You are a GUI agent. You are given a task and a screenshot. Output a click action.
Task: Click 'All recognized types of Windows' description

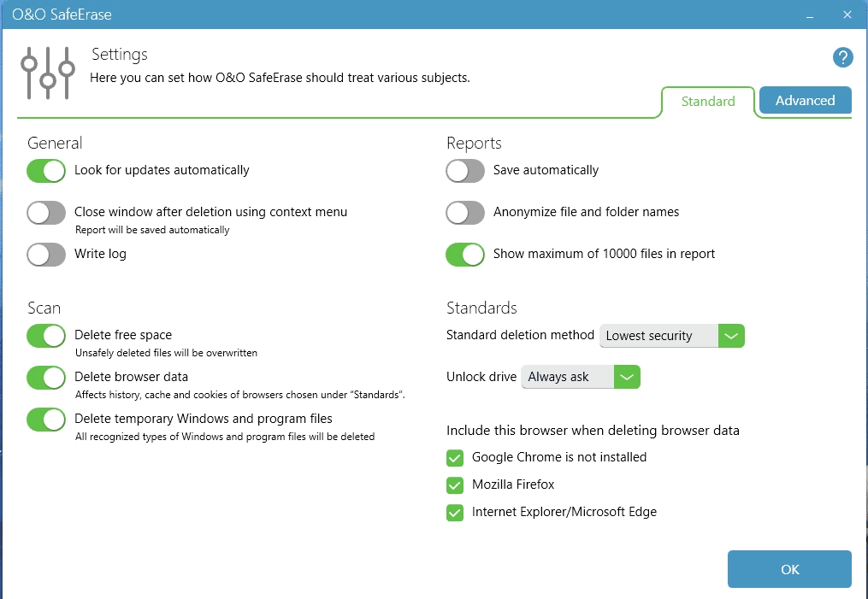(225, 437)
